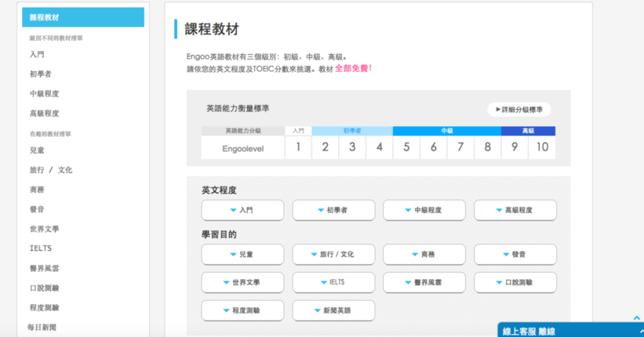
Task: Expand the 中級程度 dropdown button
Action: point(424,210)
